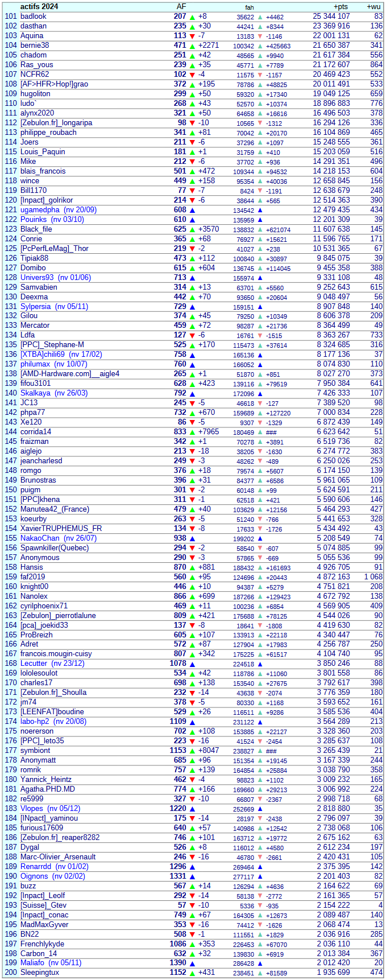Image resolution: width=386 pixels, height=980 pixels.
Task: Click the actifs 2024 table title
Action: 39,7
